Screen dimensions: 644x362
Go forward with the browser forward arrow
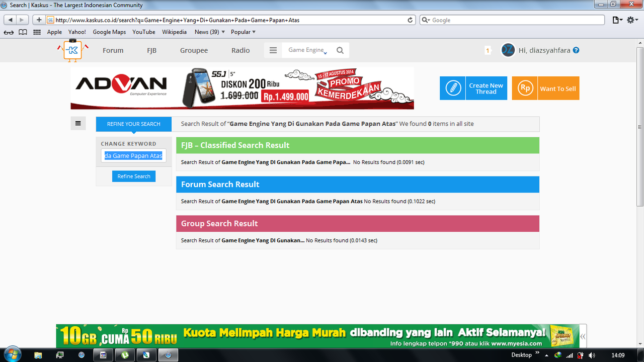click(22, 20)
